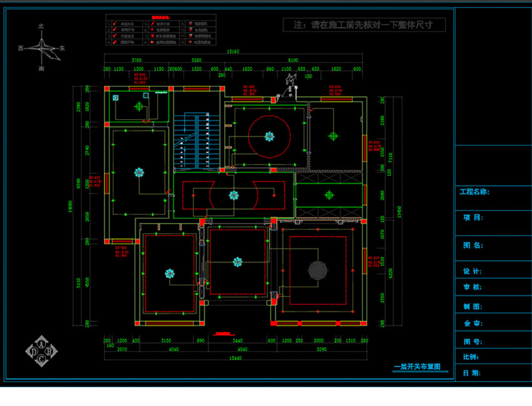Click the green crosshair light in the top-left room
This screenshot has width=532, height=406.
(x=138, y=106)
